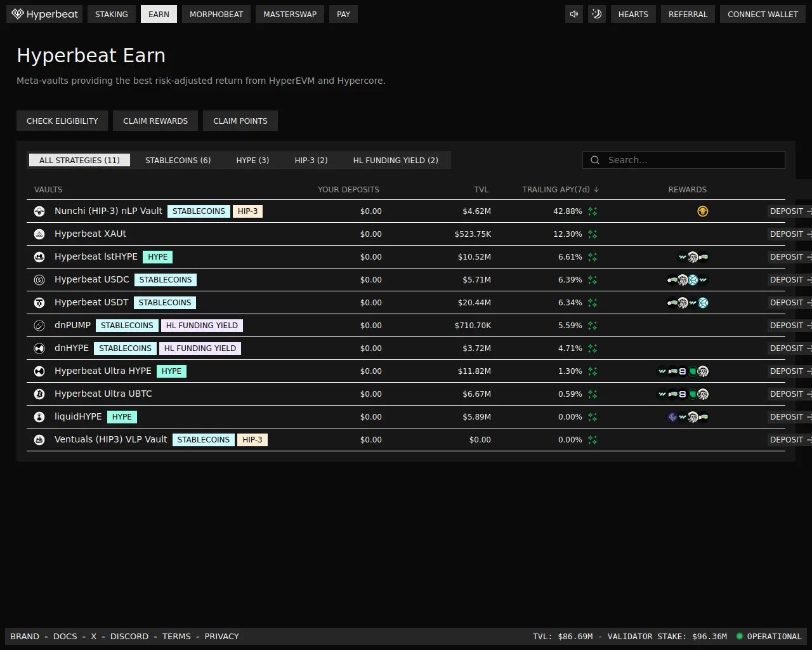Click the dnPUMP vault icon
Image resolution: width=812 pixels, height=650 pixels.
point(39,326)
